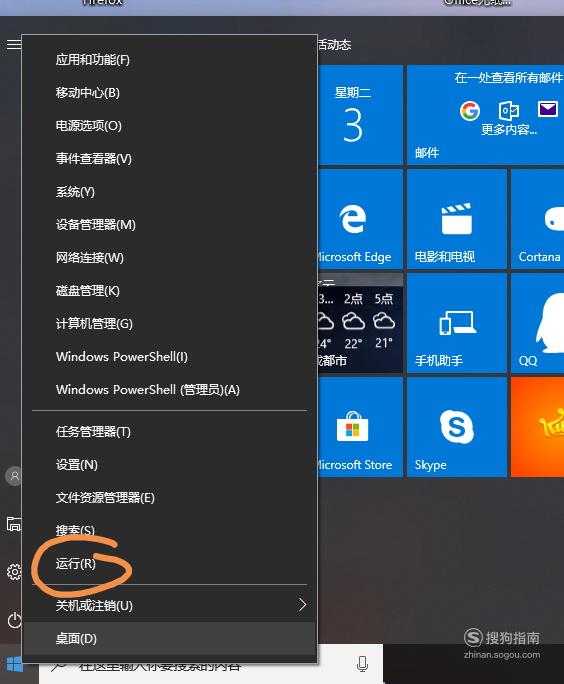
Task: Open File Explorer (文件资源管理器)
Action: click(169, 498)
